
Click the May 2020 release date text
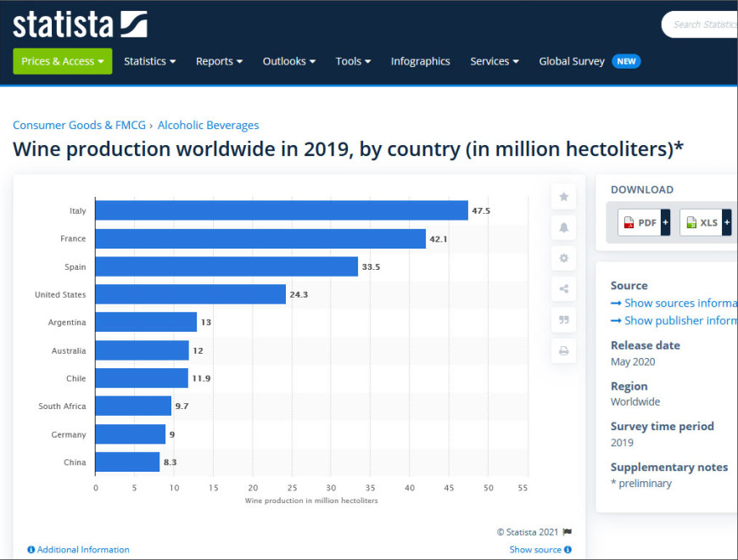coord(633,361)
